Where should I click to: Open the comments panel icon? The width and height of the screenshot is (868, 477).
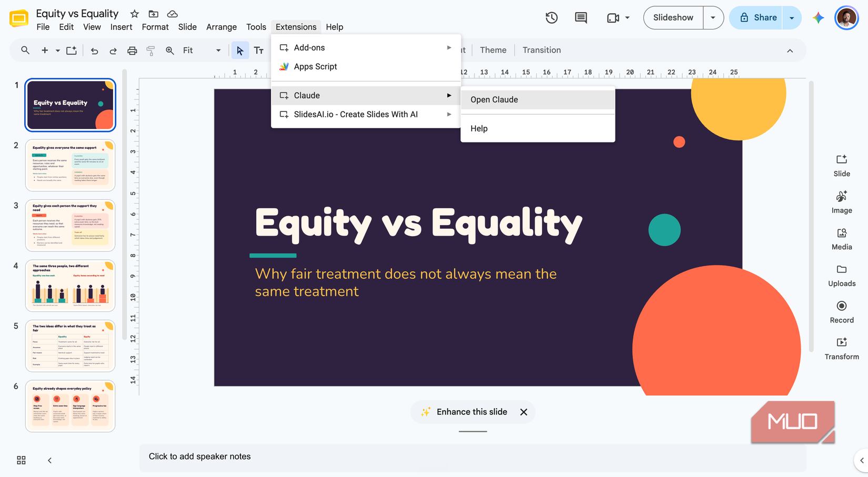[581, 17]
